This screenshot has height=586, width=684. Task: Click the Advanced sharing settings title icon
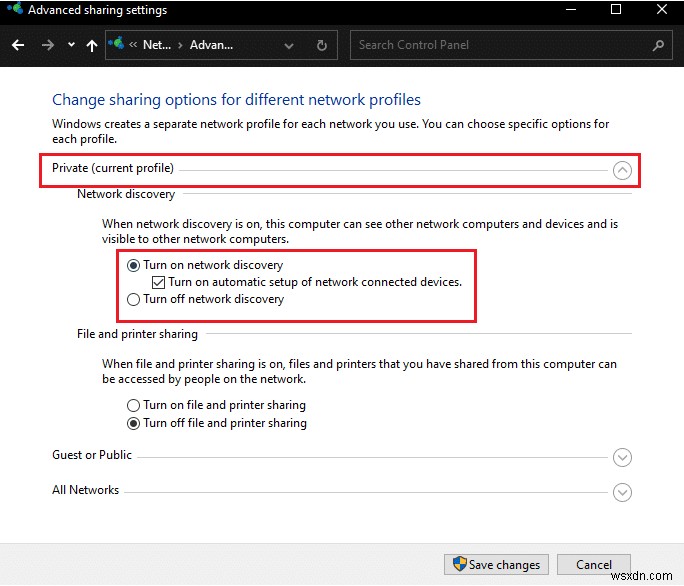pos(15,9)
